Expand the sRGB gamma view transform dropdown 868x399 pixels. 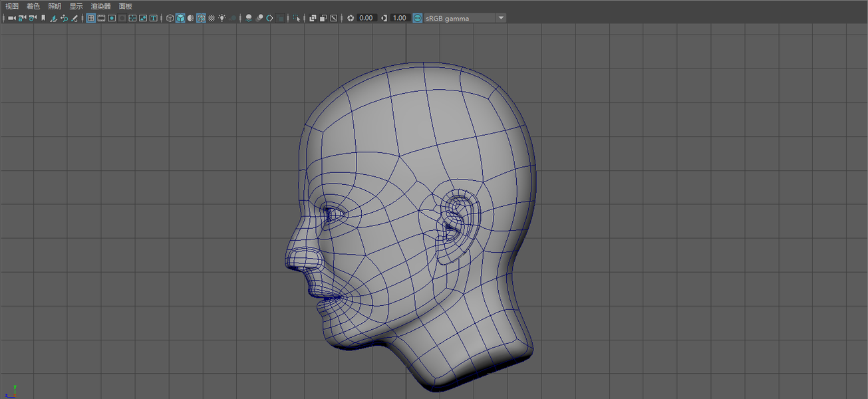tap(501, 18)
